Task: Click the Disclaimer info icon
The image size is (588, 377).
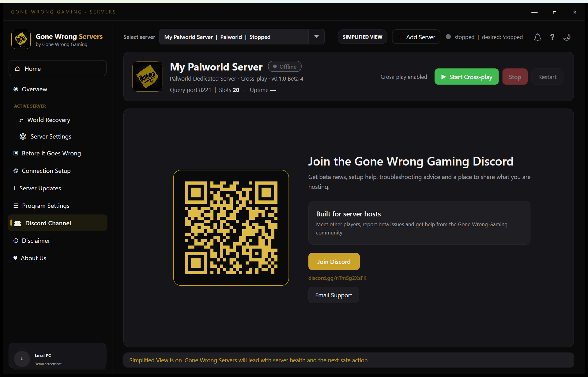Action: point(16,241)
